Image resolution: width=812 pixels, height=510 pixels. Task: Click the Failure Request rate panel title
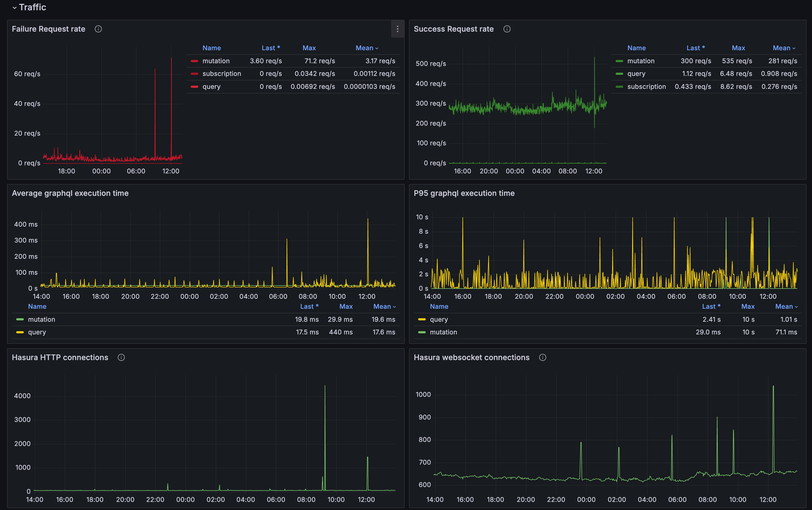pyautogui.click(x=48, y=29)
